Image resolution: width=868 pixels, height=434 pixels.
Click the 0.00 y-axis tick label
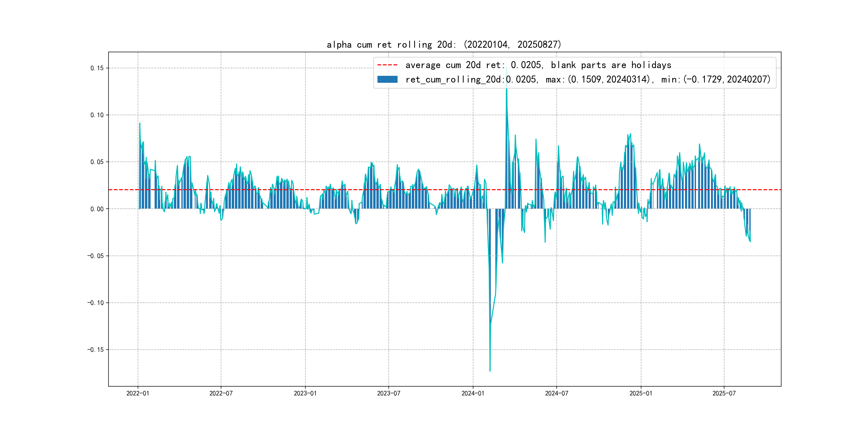point(97,209)
